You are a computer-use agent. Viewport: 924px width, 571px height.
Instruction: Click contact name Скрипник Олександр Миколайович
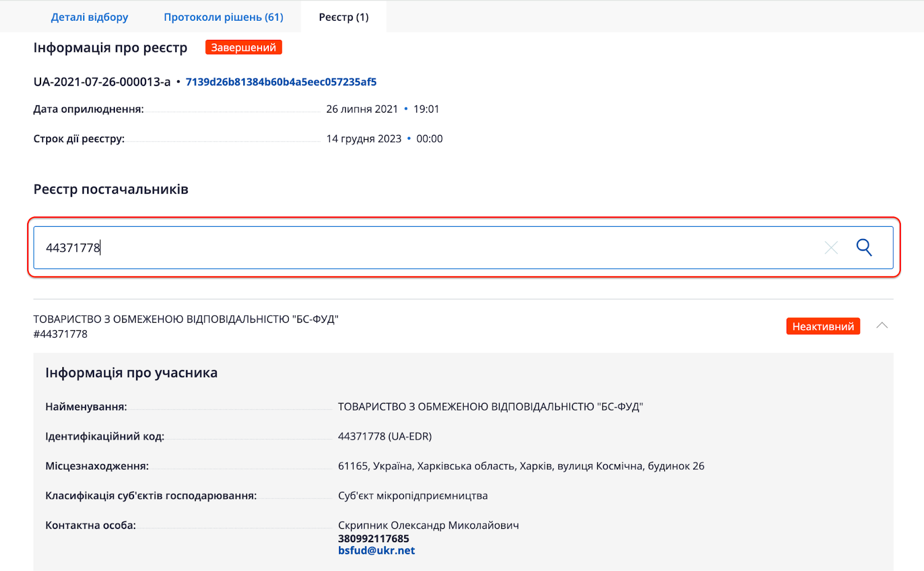429,525
